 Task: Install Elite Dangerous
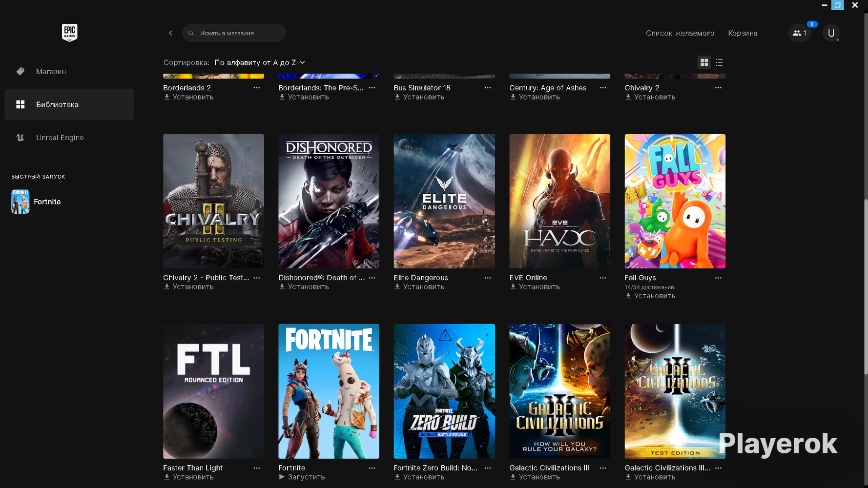tap(419, 287)
